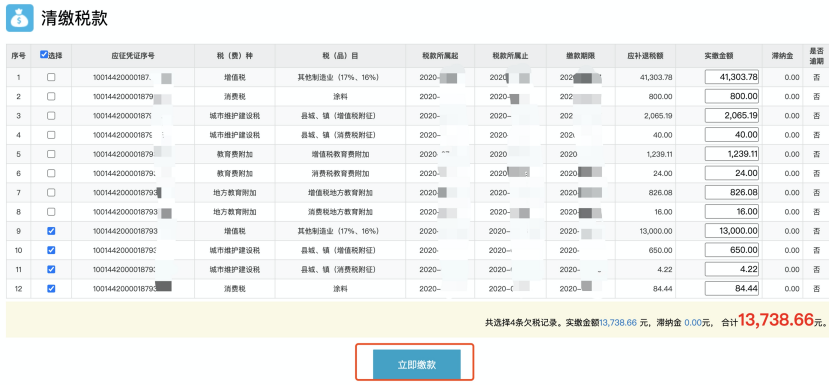Click the 税（费）种 column header
This screenshot has width=829, height=385.
coord(234,56)
